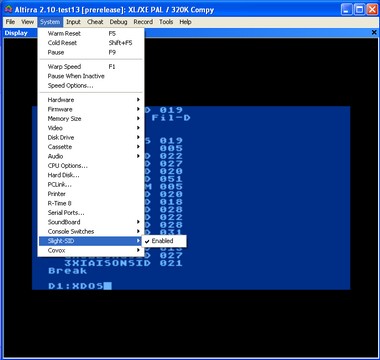Image resolution: width=380 pixels, height=360 pixels.
Task: Open the Video submenu
Action: (x=91, y=128)
